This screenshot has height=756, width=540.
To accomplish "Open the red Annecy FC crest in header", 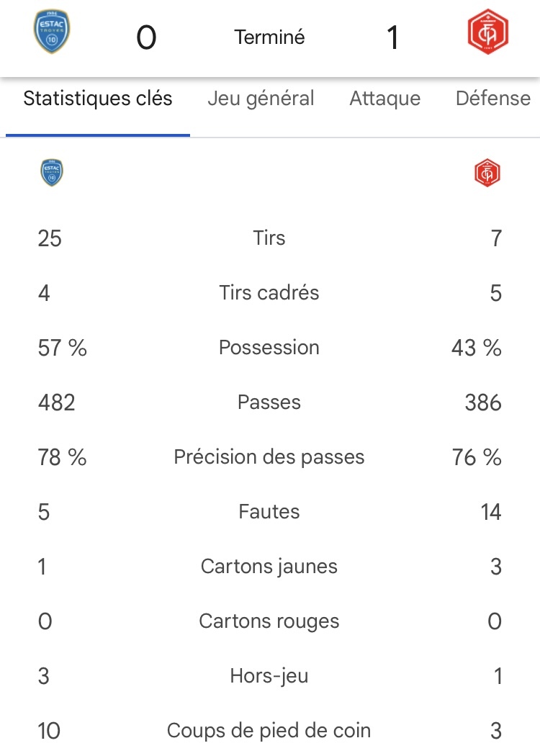I will click(x=488, y=32).
